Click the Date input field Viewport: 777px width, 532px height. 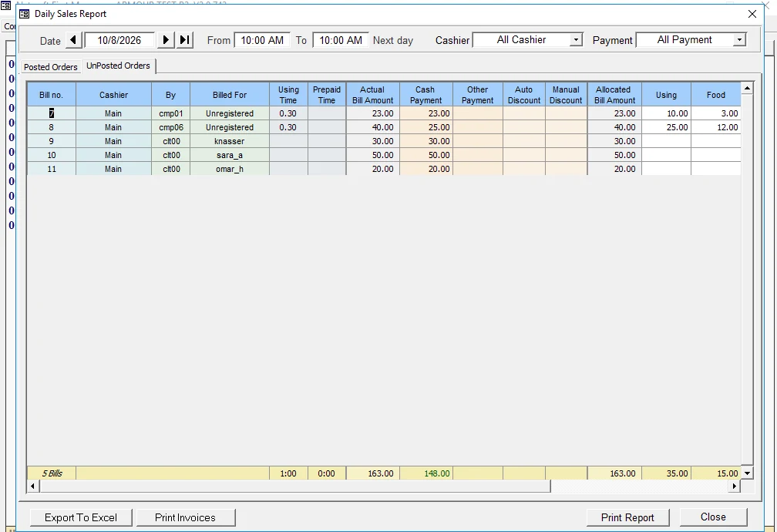[119, 40]
